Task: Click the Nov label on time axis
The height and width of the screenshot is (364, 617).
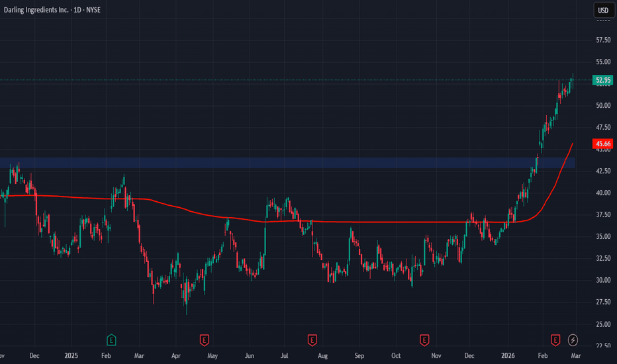Action: tap(436, 356)
